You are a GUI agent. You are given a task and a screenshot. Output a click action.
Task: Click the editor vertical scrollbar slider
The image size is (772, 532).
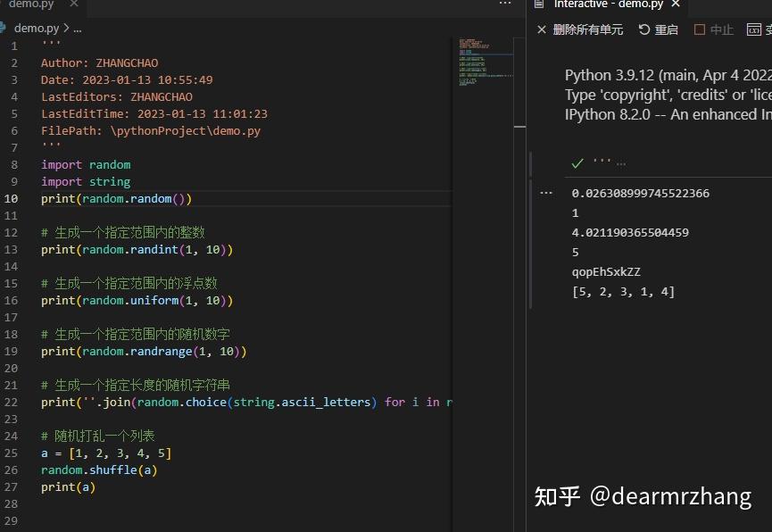click(519, 82)
